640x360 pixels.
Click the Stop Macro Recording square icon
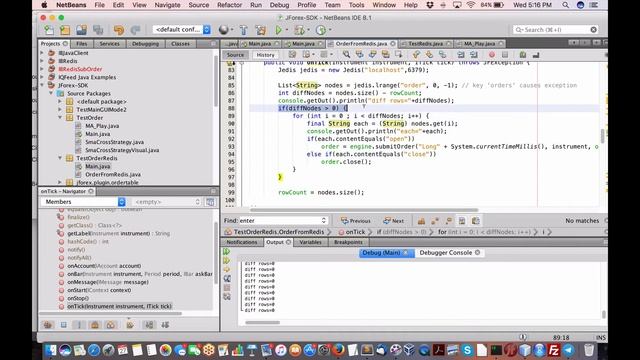[x=505, y=55]
